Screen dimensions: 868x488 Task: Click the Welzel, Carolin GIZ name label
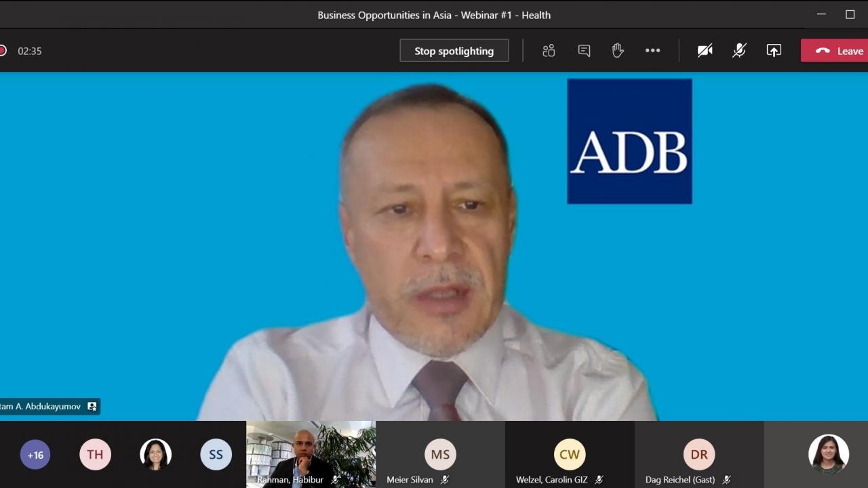[552, 480]
